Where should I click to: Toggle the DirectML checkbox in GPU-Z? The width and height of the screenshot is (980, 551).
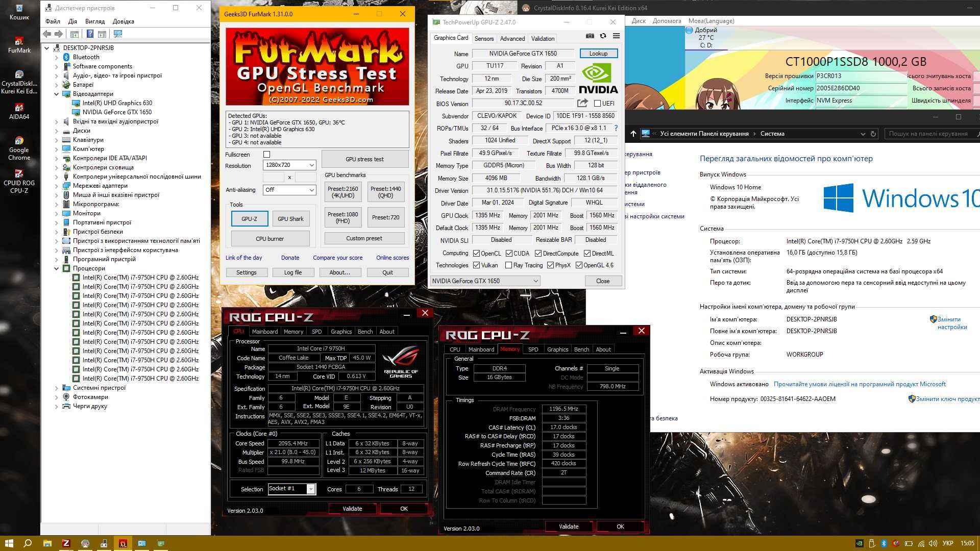point(587,254)
